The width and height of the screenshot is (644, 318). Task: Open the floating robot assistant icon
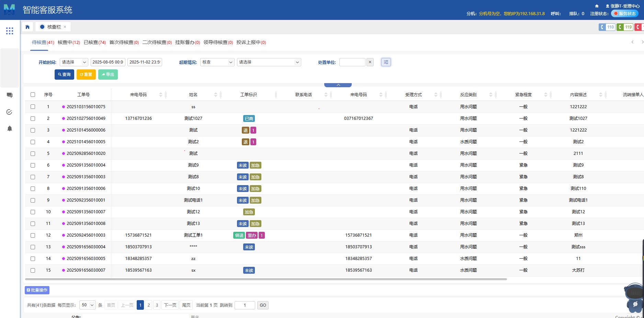[x=634, y=297]
